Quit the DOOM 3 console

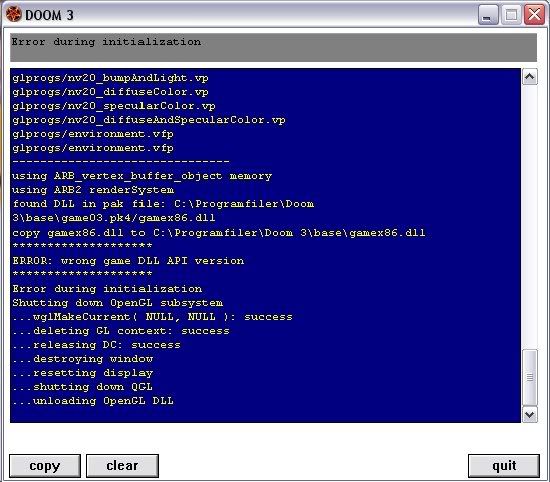pos(504,466)
